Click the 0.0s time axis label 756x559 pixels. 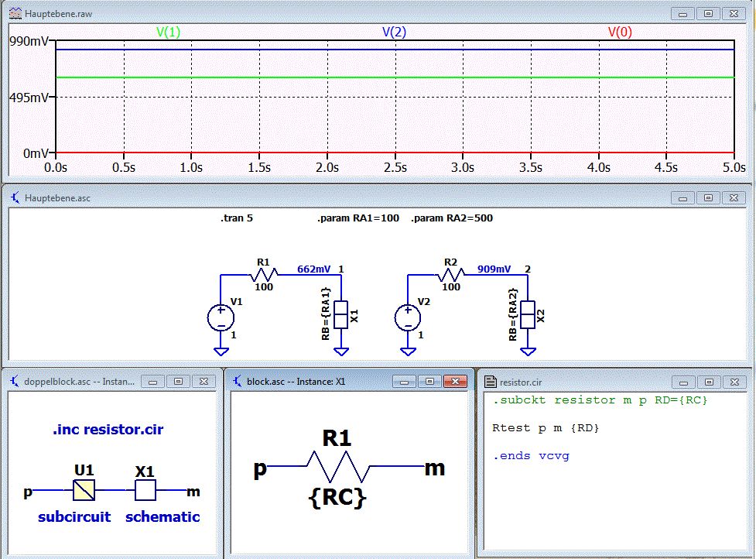point(56,167)
